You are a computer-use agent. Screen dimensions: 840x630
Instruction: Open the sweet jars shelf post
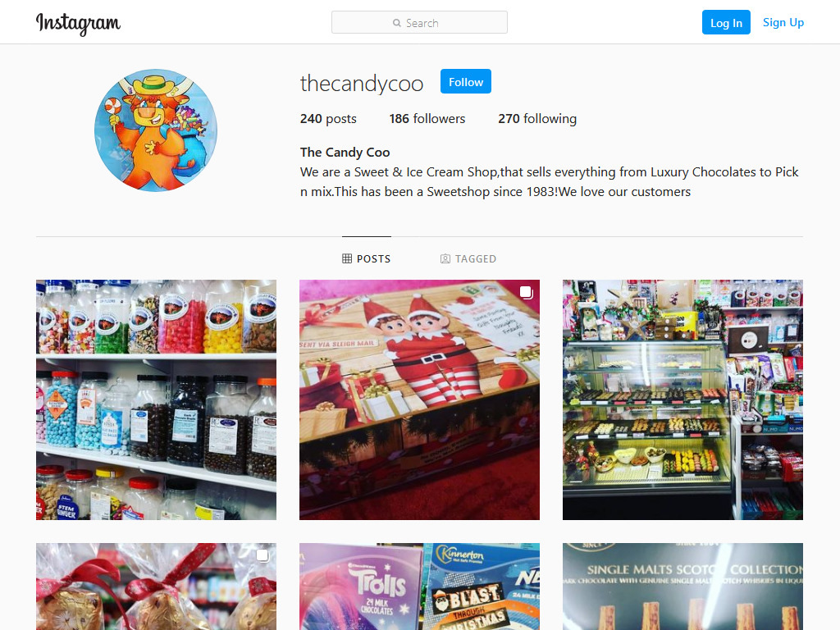tap(156, 399)
